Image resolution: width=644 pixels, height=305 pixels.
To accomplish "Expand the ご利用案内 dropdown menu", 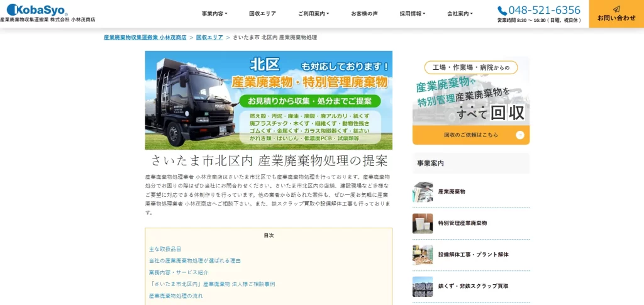I will click(x=313, y=14).
